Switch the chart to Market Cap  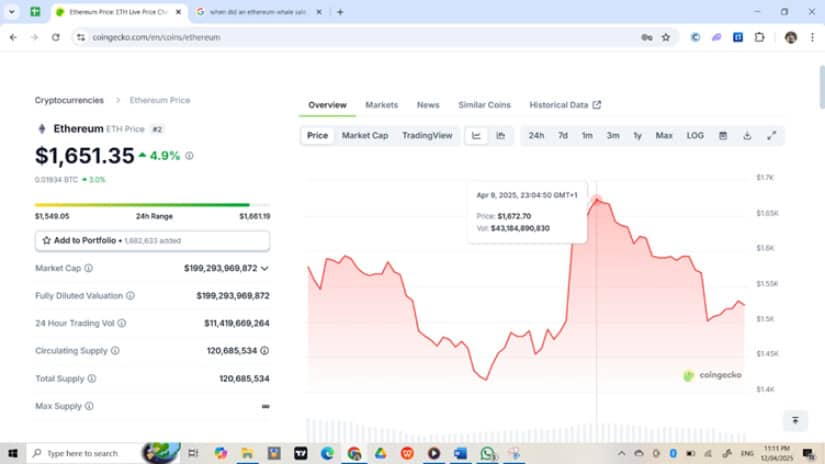pyautogui.click(x=365, y=136)
